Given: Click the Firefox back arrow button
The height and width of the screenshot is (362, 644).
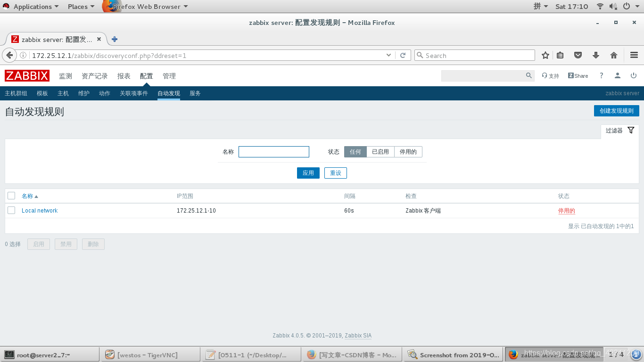Looking at the screenshot, I should [9, 55].
